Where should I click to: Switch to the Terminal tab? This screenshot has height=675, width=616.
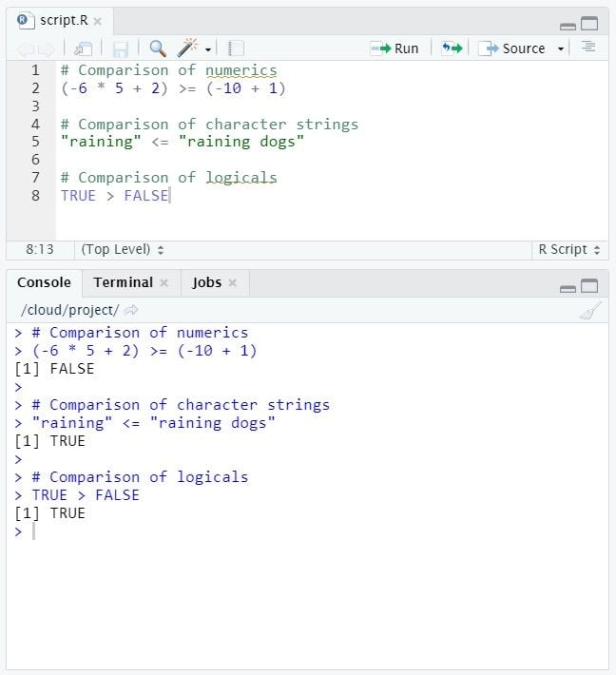point(123,282)
